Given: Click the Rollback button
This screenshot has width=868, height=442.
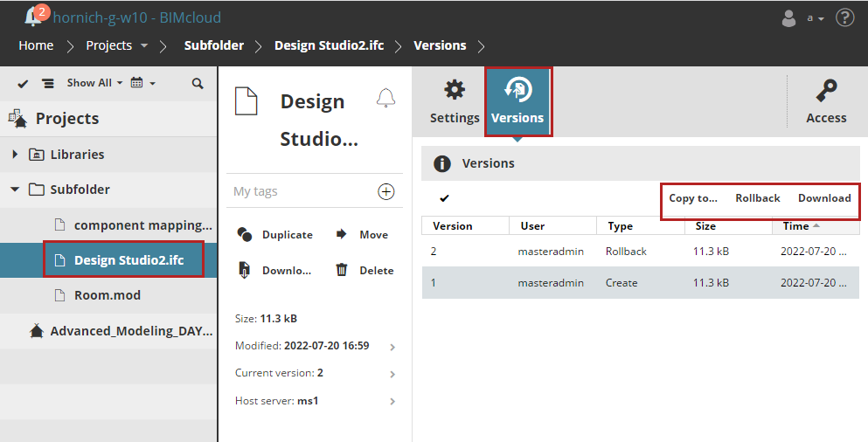Looking at the screenshot, I should tap(757, 198).
